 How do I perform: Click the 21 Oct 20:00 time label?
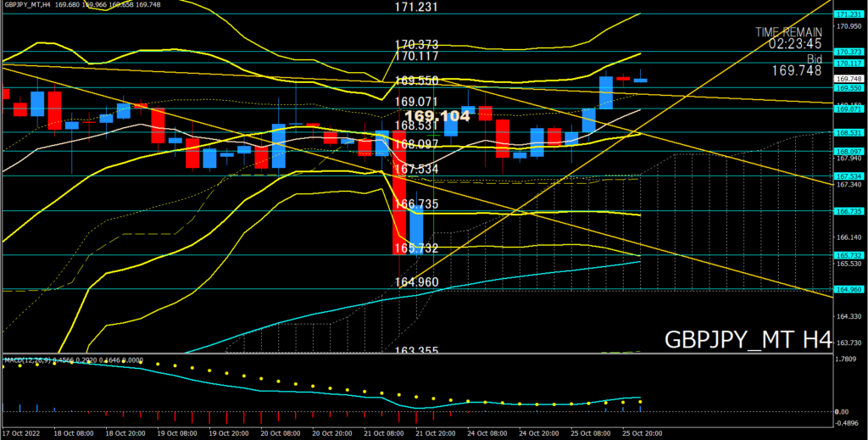(x=435, y=433)
